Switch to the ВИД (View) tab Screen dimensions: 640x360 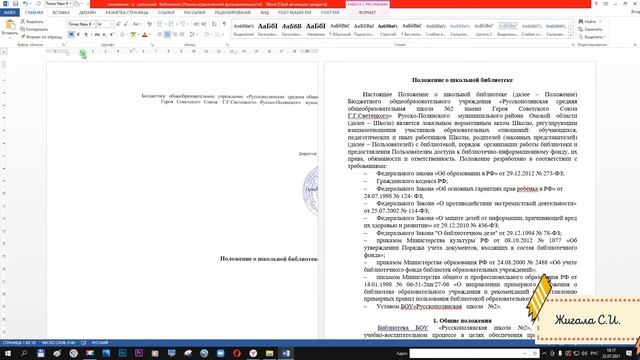(x=264, y=13)
